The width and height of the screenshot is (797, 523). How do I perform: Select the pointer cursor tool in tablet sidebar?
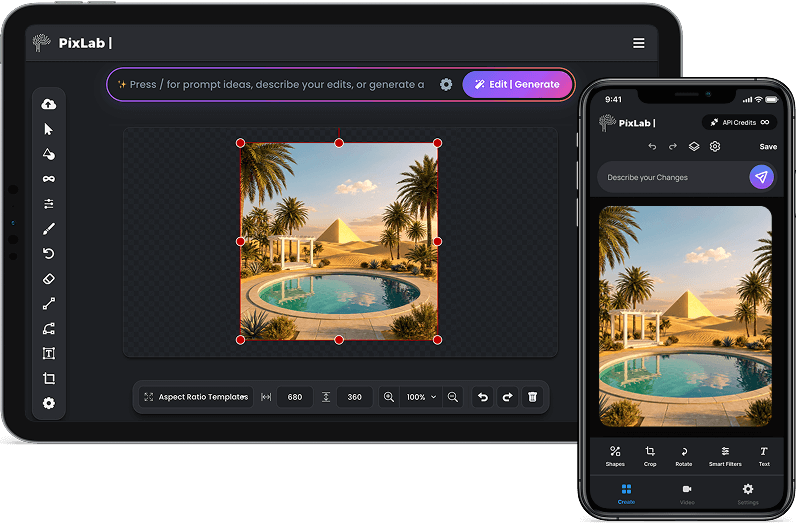coord(48,129)
